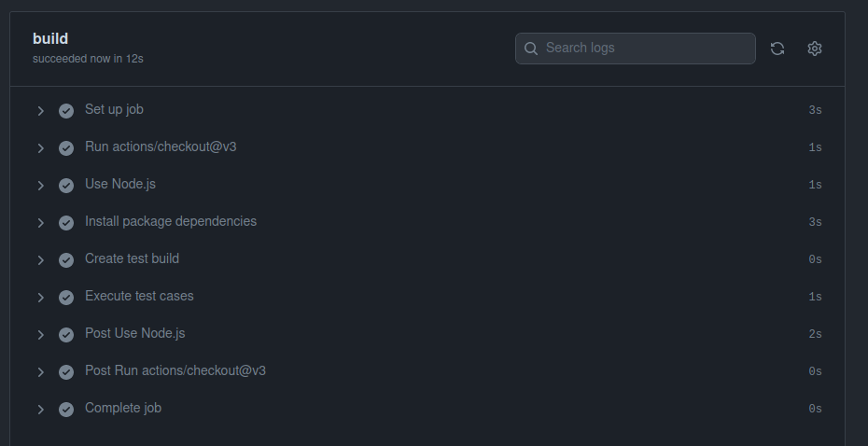Viewport: 868px width, 446px height.
Task: Open the log settings gear menu
Action: tap(814, 49)
